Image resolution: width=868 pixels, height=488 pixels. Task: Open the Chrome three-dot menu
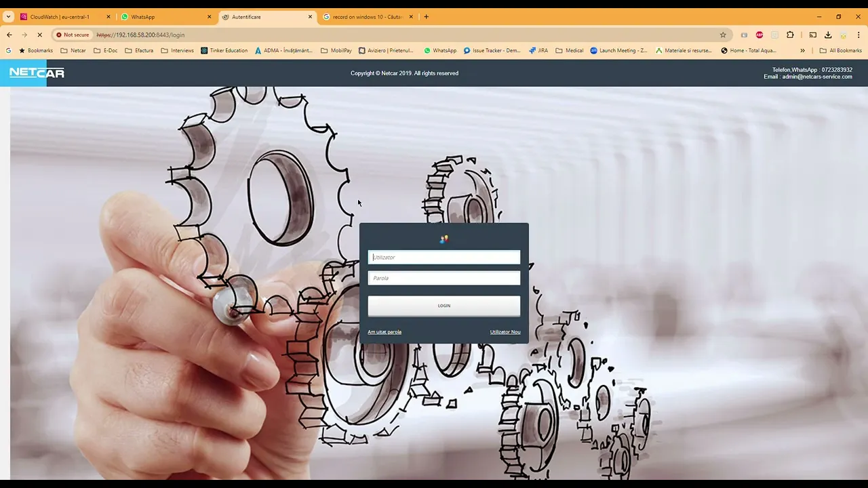pos(859,35)
